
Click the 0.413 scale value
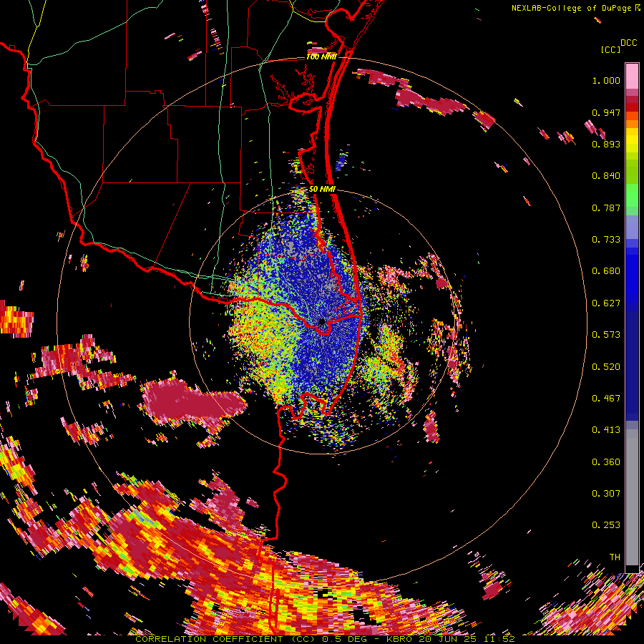pos(606,430)
